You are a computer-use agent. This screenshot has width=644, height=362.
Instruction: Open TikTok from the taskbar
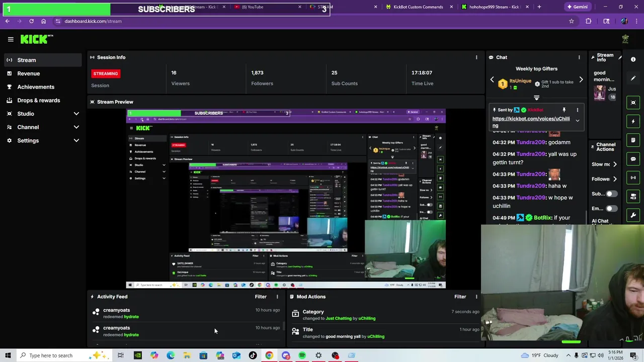pyautogui.click(x=253, y=355)
